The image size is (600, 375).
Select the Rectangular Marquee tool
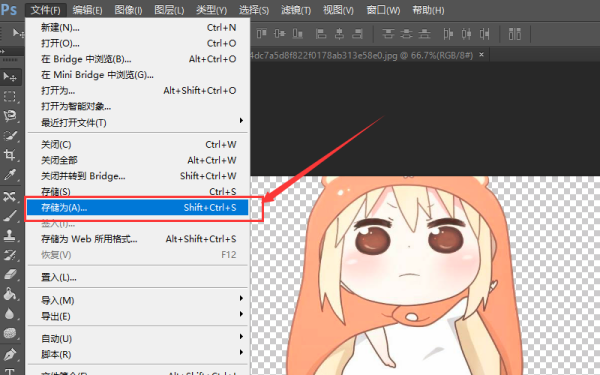click(x=10, y=96)
